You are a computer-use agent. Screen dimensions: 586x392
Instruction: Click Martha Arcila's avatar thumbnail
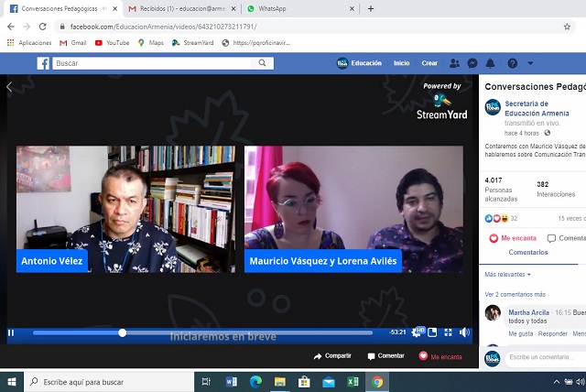click(x=493, y=313)
